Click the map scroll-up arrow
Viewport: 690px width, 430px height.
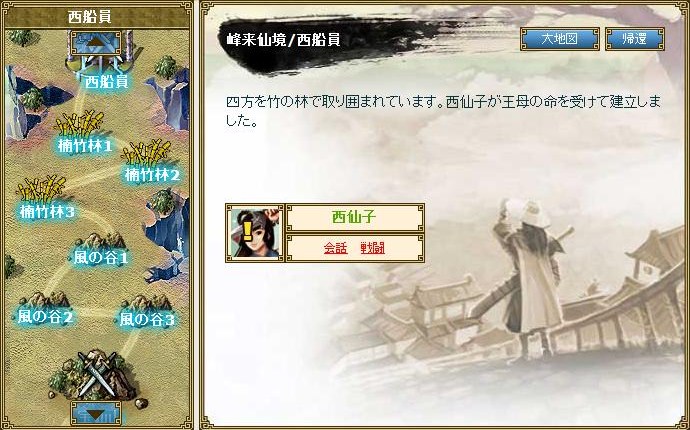(96, 42)
